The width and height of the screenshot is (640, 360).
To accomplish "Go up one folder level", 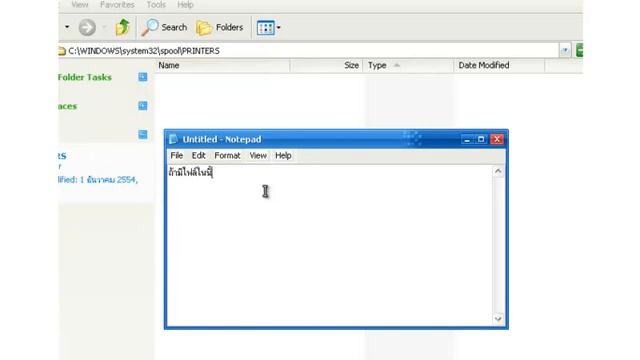I will [x=122, y=27].
